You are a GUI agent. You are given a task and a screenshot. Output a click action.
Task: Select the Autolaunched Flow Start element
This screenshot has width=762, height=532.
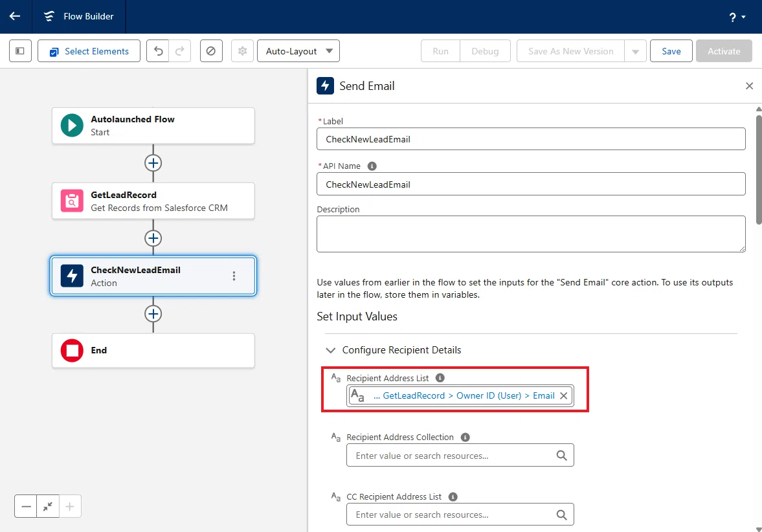coord(153,126)
